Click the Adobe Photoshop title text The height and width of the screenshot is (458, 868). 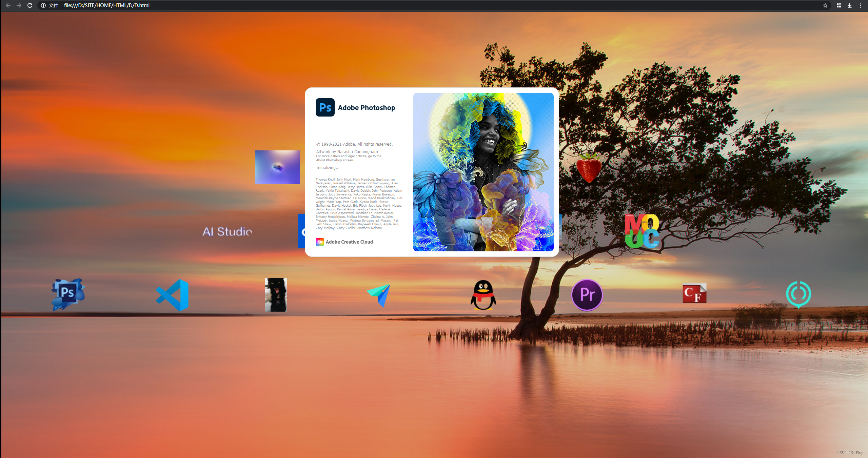click(367, 108)
